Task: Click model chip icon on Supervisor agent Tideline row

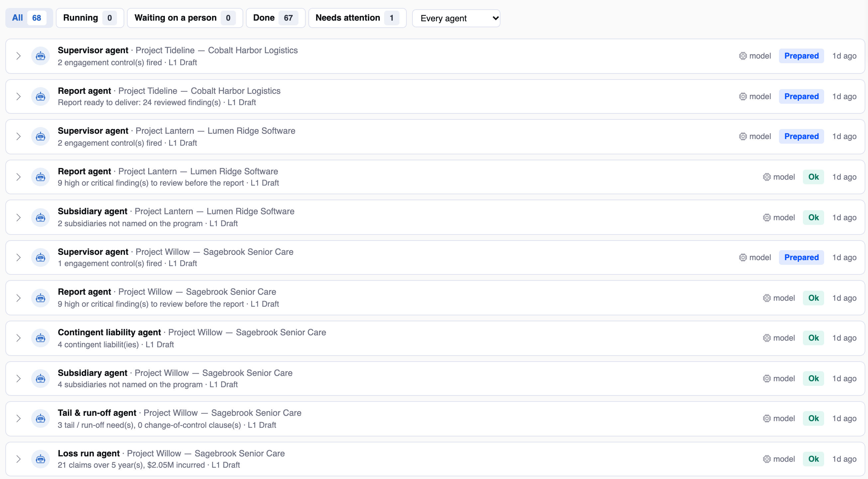Action: click(x=743, y=56)
